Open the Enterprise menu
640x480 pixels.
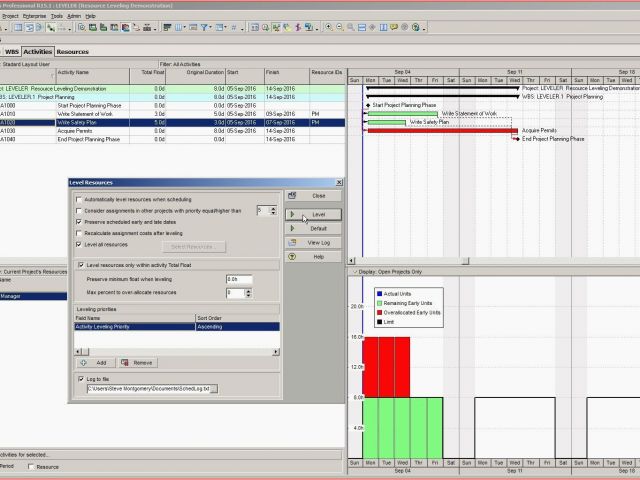(x=34, y=16)
